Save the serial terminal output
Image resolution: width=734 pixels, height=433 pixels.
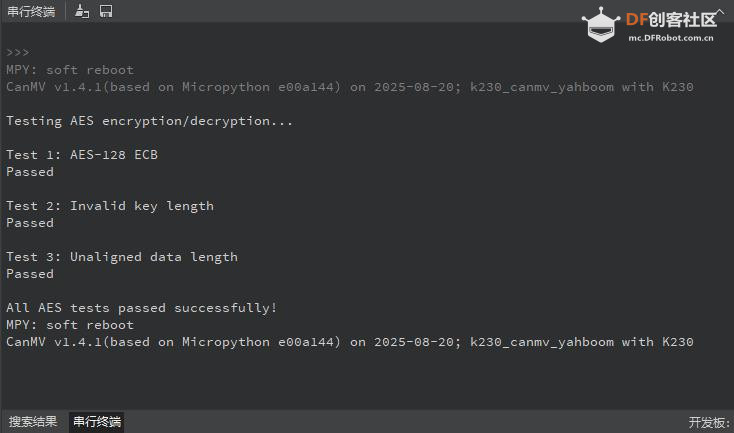(x=106, y=11)
